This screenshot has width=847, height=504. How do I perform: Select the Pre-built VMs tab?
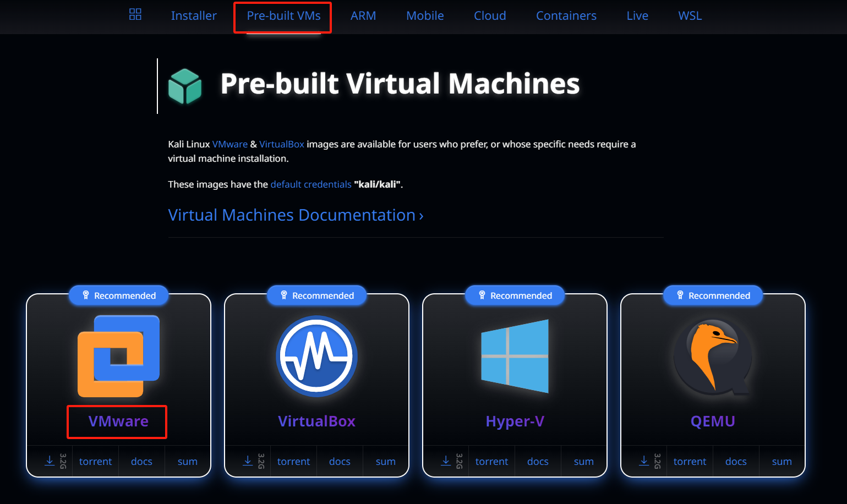(283, 16)
